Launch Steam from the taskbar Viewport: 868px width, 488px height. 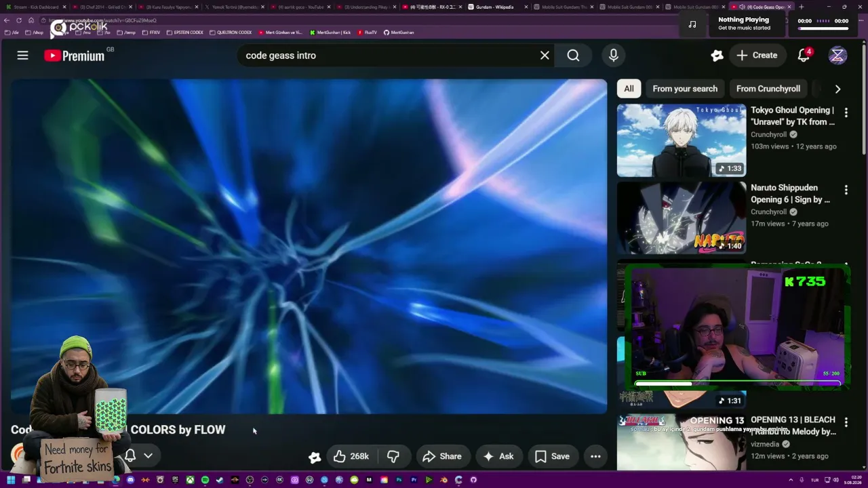[x=220, y=480]
